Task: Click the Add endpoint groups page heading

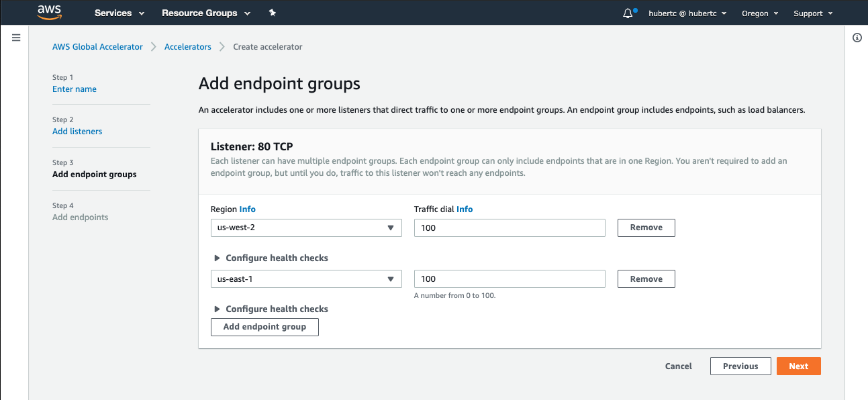Action: coord(279,84)
